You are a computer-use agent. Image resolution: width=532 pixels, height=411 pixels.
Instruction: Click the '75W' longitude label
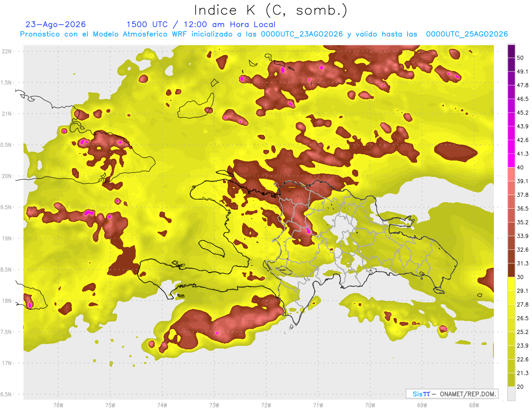[110, 405]
